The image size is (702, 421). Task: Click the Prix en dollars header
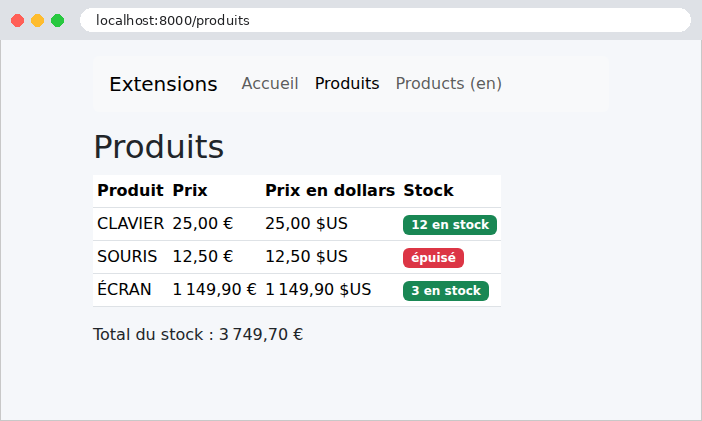(330, 191)
